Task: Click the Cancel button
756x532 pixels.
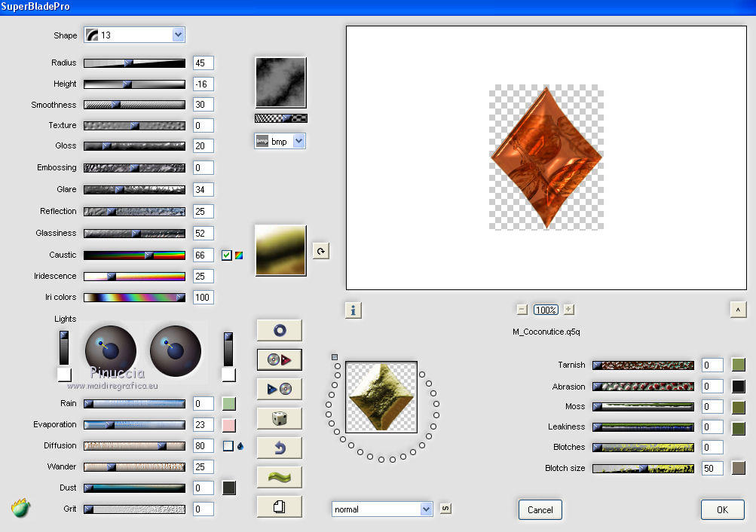Action: [x=540, y=509]
